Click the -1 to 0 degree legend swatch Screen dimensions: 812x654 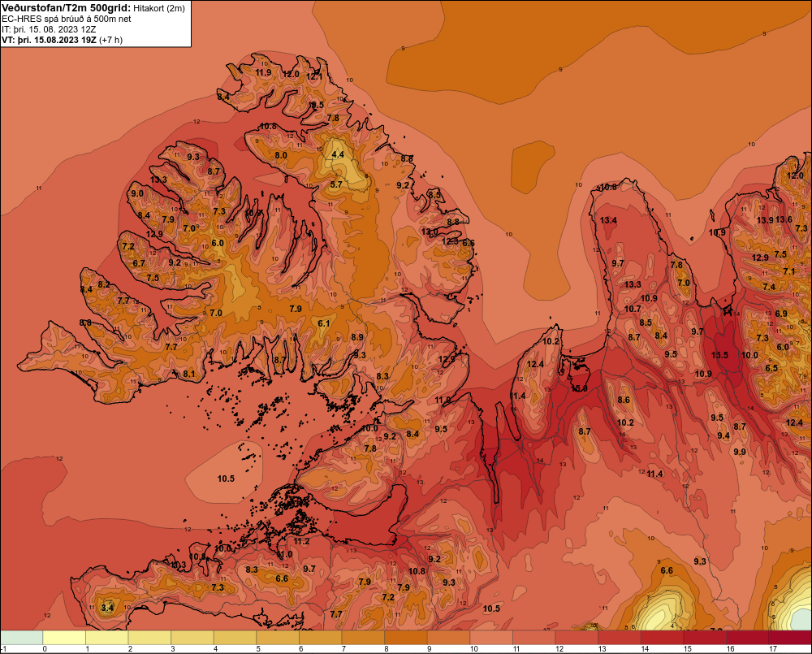[x=22, y=637]
